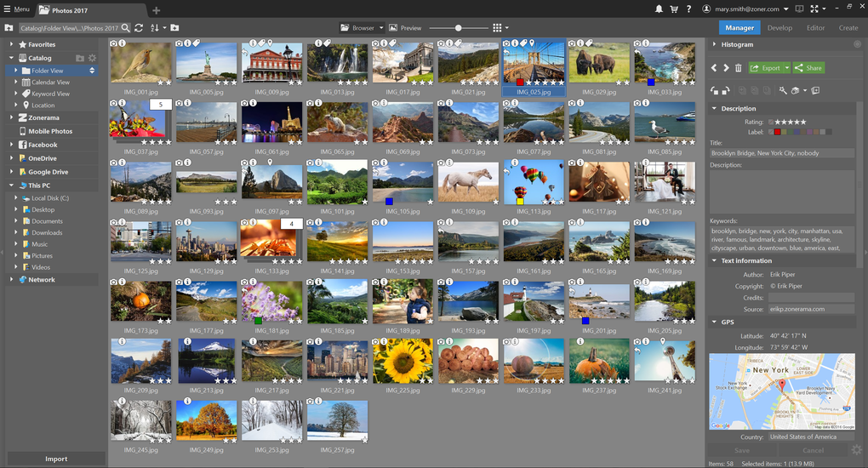Screen dimensions: 868x468
Task: Clear the rating with the crossed box
Action: click(771, 122)
